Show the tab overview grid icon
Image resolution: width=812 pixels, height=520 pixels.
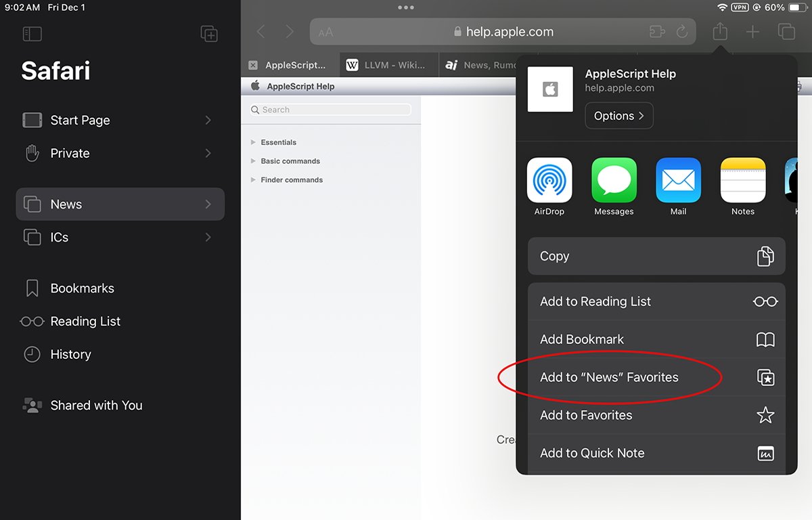click(786, 32)
